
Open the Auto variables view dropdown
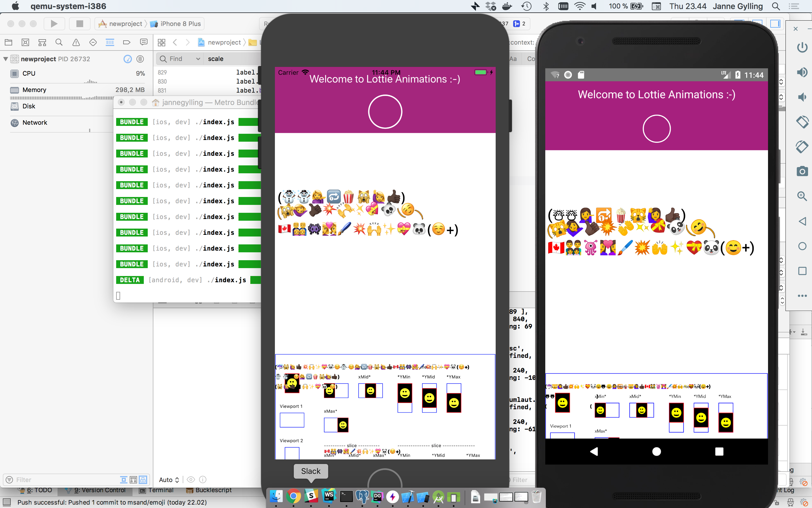(x=169, y=480)
